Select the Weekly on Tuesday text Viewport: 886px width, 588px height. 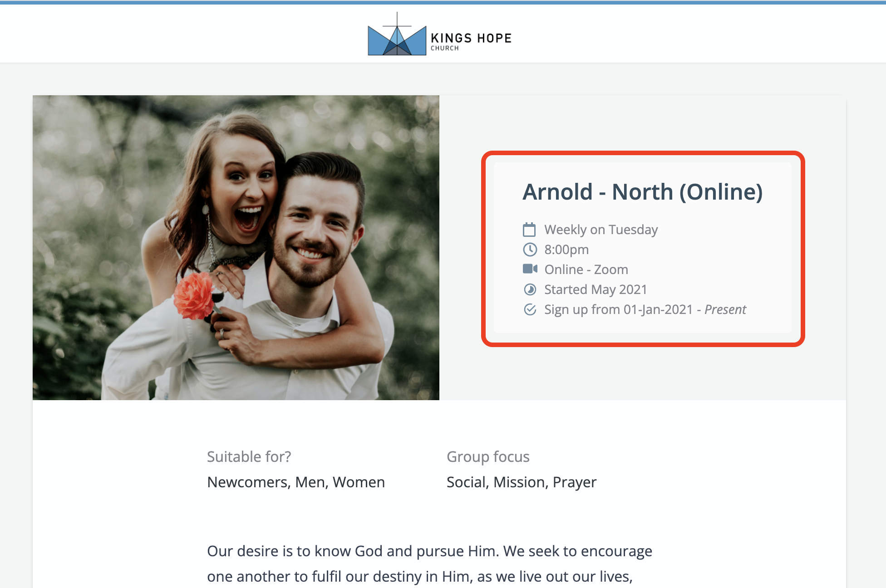tap(601, 230)
